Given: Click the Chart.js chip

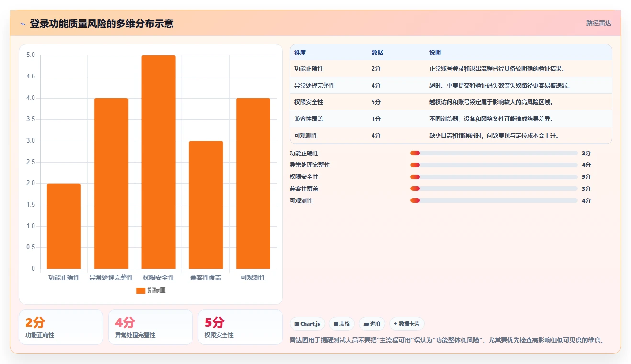Looking at the screenshot, I should click(x=307, y=324).
